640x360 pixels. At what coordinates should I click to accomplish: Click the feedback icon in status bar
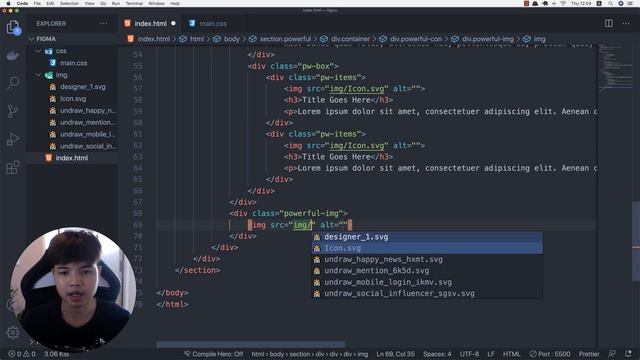tap(612, 353)
